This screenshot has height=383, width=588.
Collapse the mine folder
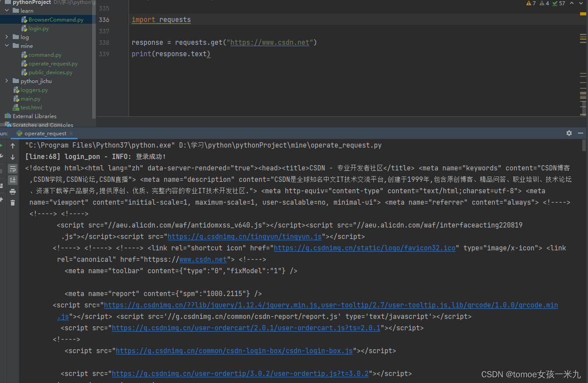click(7, 46)
